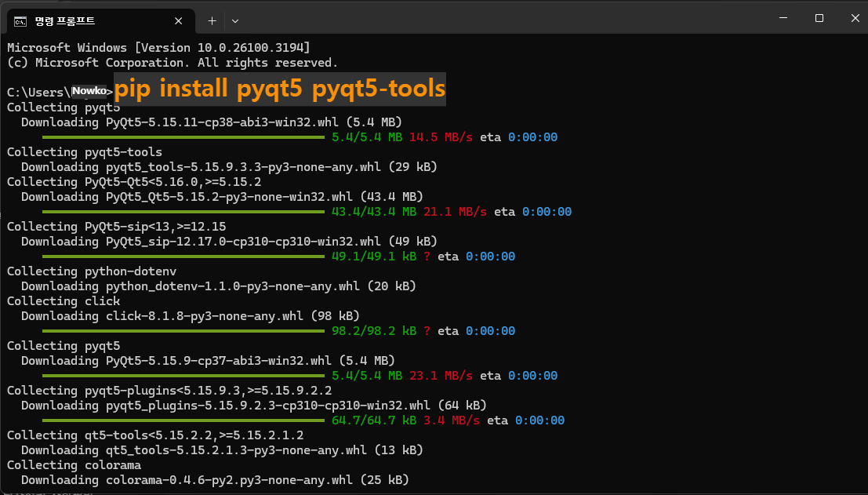This screenshot has height=495, width=868.
Task: Click the 'Collecting colorama' line
Action: point(74,466)
